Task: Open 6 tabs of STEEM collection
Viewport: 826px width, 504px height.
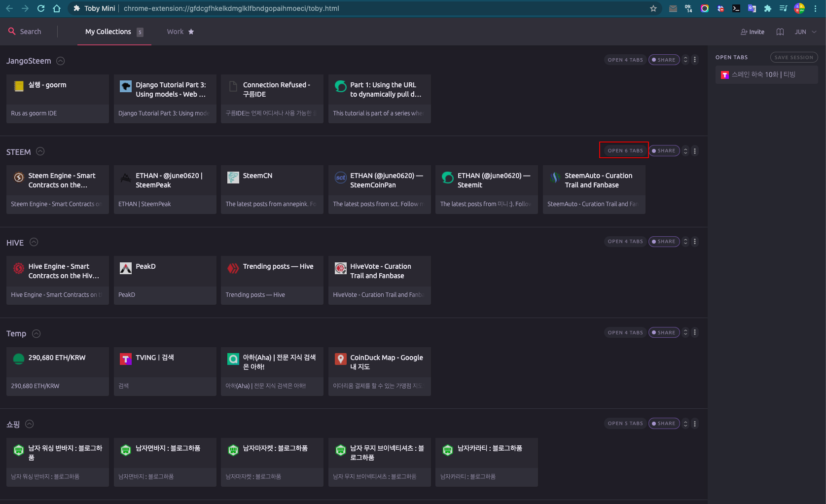Action: click(x=625, y=150)
